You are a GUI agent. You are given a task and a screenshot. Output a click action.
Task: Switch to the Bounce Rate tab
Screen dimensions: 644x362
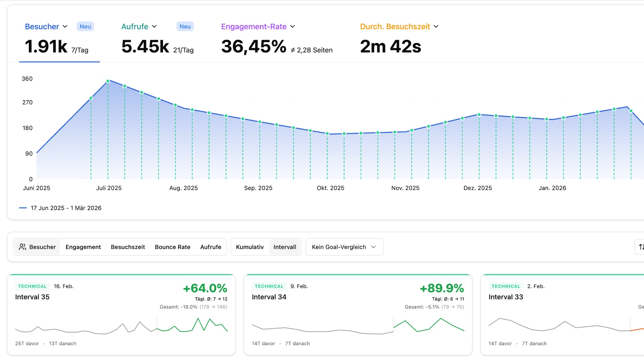coord(172,247)
